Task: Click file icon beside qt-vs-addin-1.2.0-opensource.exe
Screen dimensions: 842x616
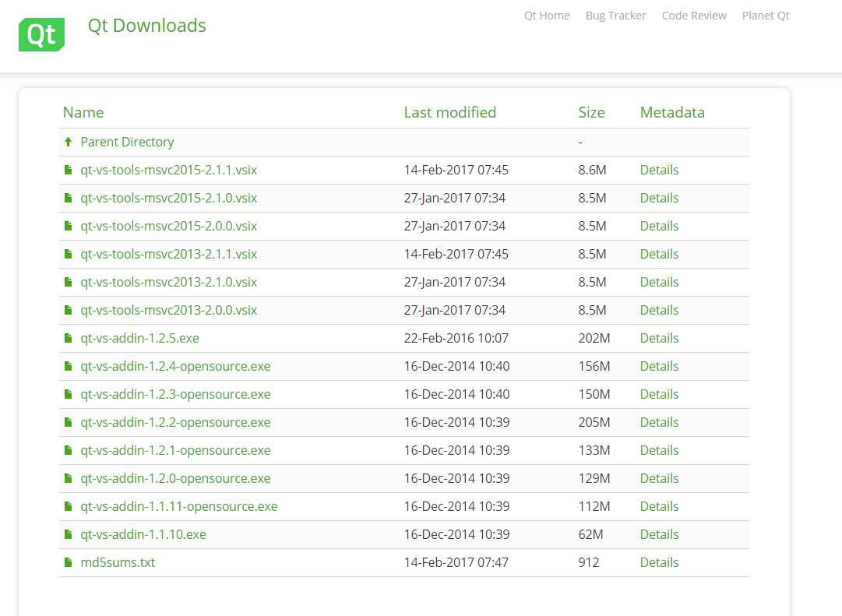Action: pos(69,478)
